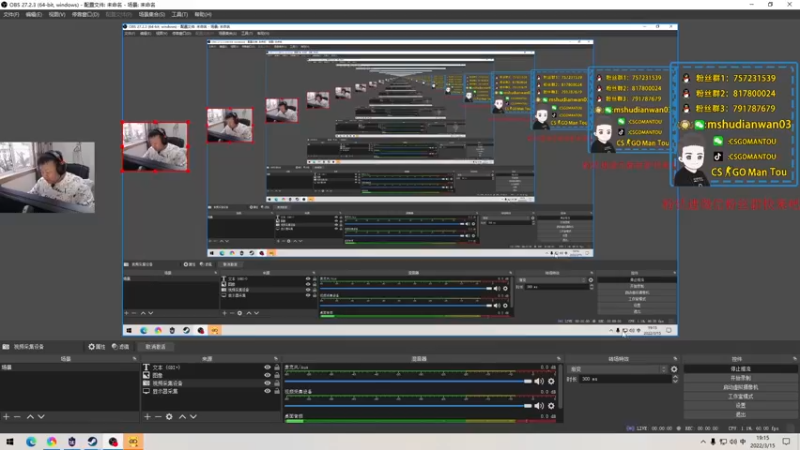
Task: Open clock and date in taskbar
Action: coord(762,442)
